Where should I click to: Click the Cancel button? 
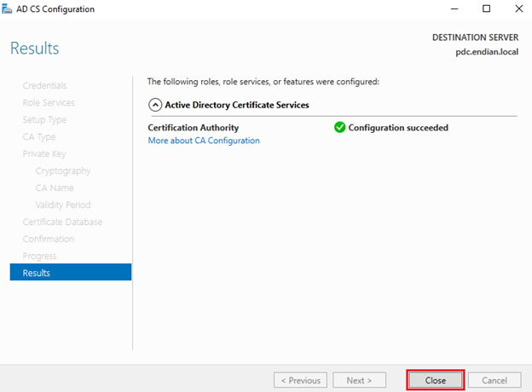coord(494,380)
